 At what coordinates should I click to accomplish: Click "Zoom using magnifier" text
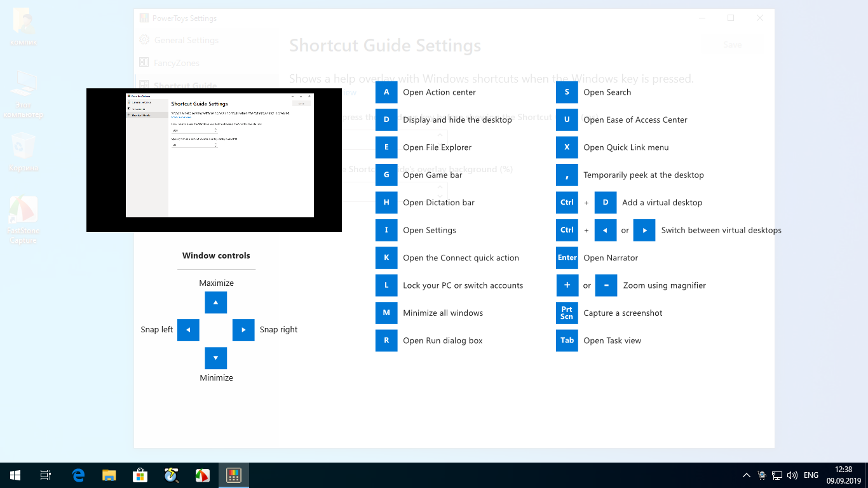click(x=665, y=285)
